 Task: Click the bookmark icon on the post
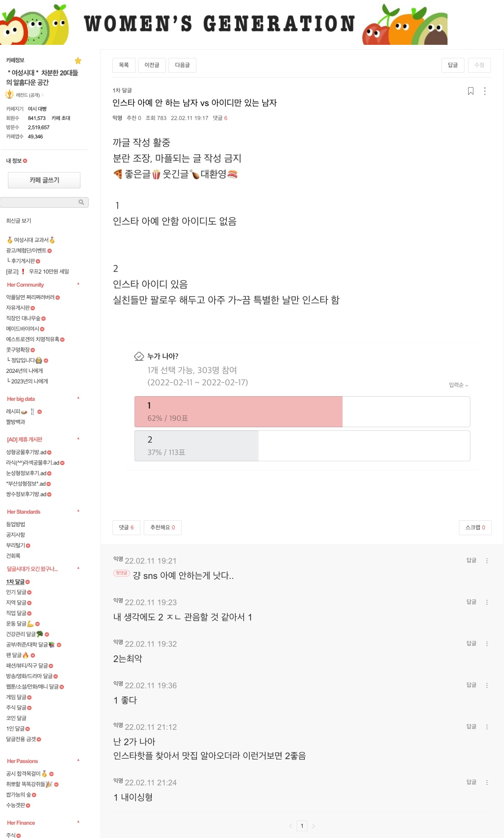click(x=471, y=91)
